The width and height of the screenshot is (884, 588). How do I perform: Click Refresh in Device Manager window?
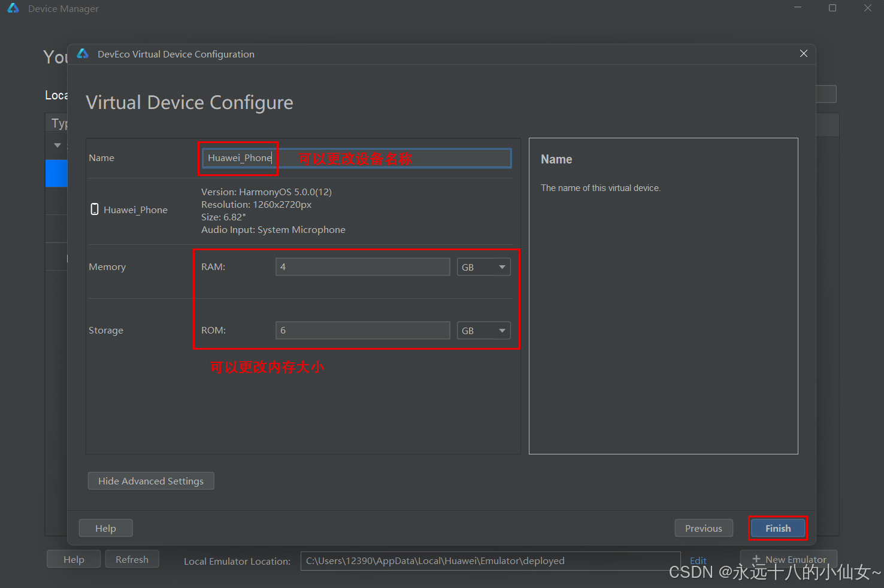pos(132,559)
